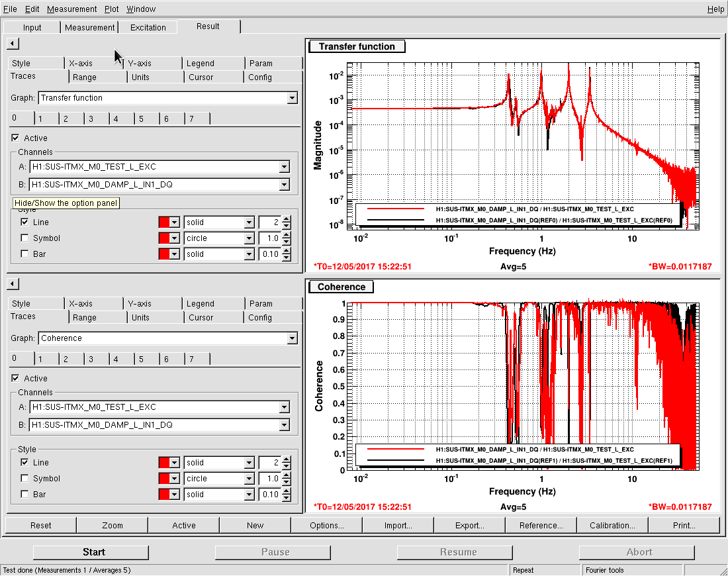Enable Symbol checkbox in upper Style group

pyautogui.click(x=24, y=238)
